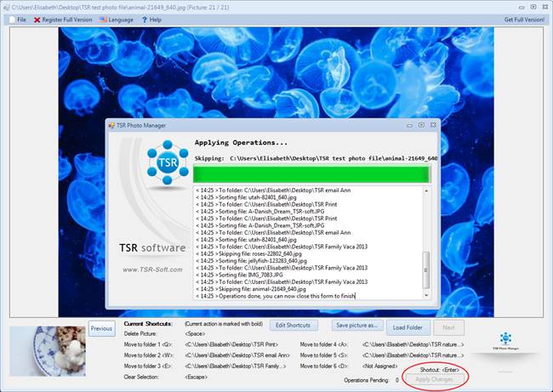Open the Language menu
553x392 pixels.
121,19
